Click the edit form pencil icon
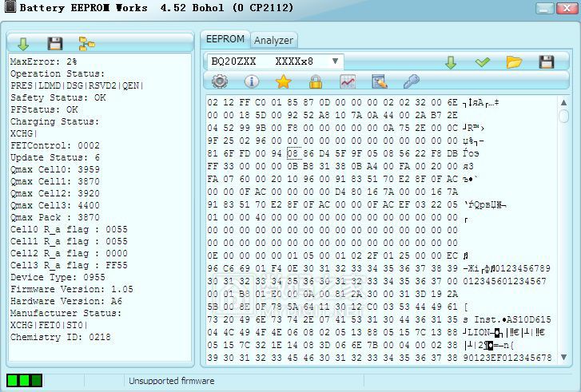 380,81
